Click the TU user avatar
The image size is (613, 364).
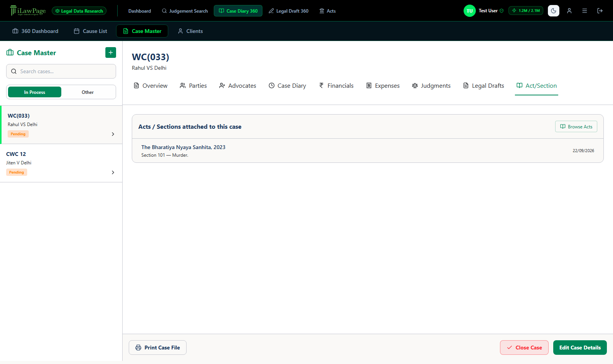pos(470,11)
